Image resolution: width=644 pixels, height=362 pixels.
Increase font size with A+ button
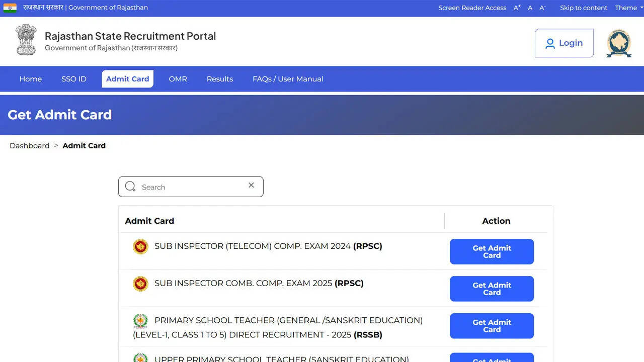click(517, 8)
